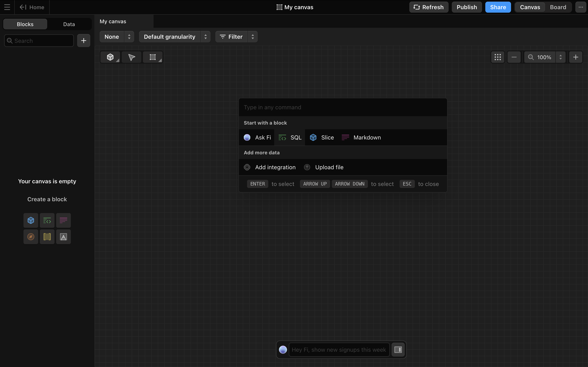Switch to Canvas view mode
The image size is (588, 367).
[x=530, y=7]
